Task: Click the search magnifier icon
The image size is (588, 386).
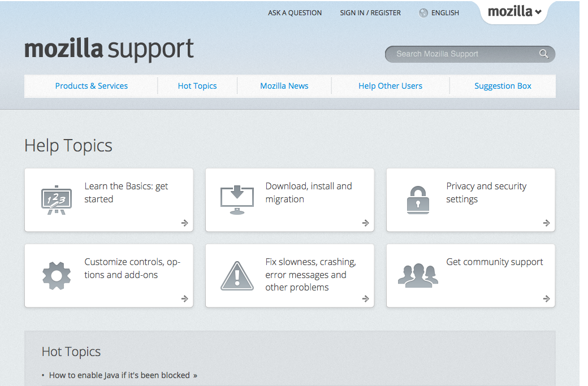Action: (x=544, y=54)
